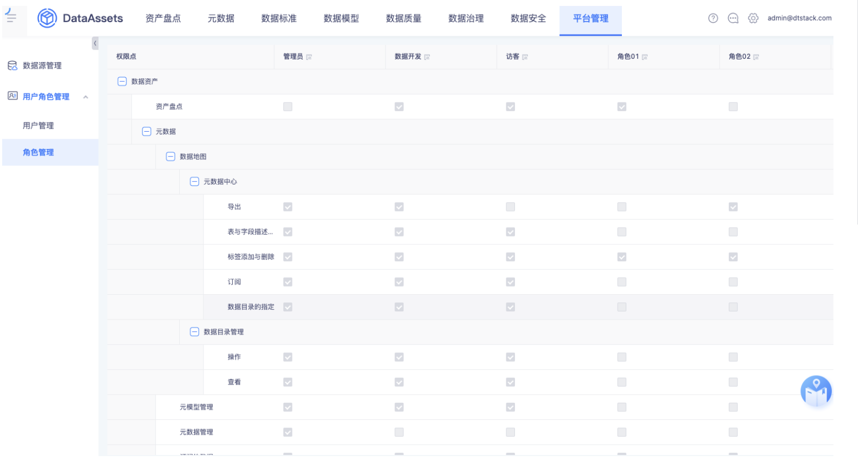
Task: Open the help question-mark icon
Action: [x=713, y=18]
